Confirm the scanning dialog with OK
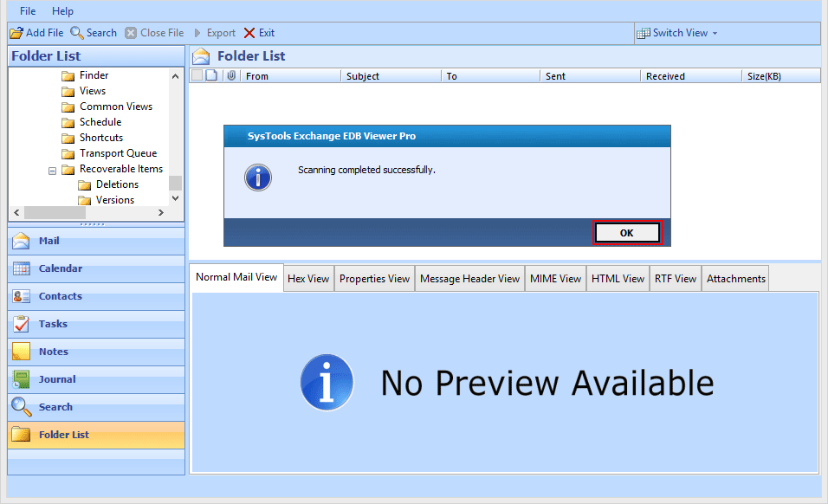Image resolution: width=828 pixels, height=504 pixels. (627, 233)
